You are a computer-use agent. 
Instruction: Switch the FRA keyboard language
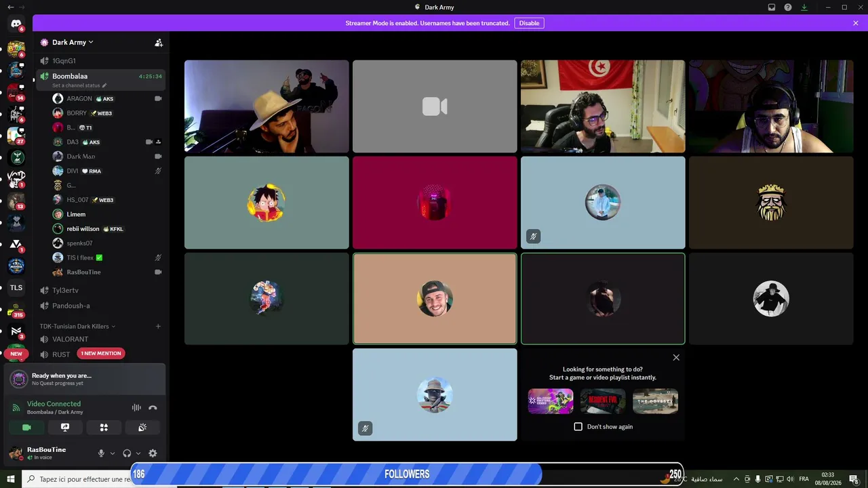(x=804, y=479)
